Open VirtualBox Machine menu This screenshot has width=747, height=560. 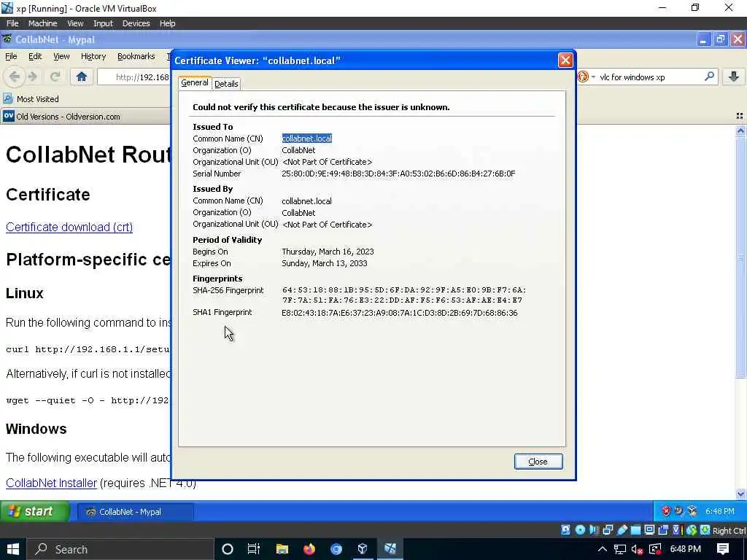pos(42,23)
